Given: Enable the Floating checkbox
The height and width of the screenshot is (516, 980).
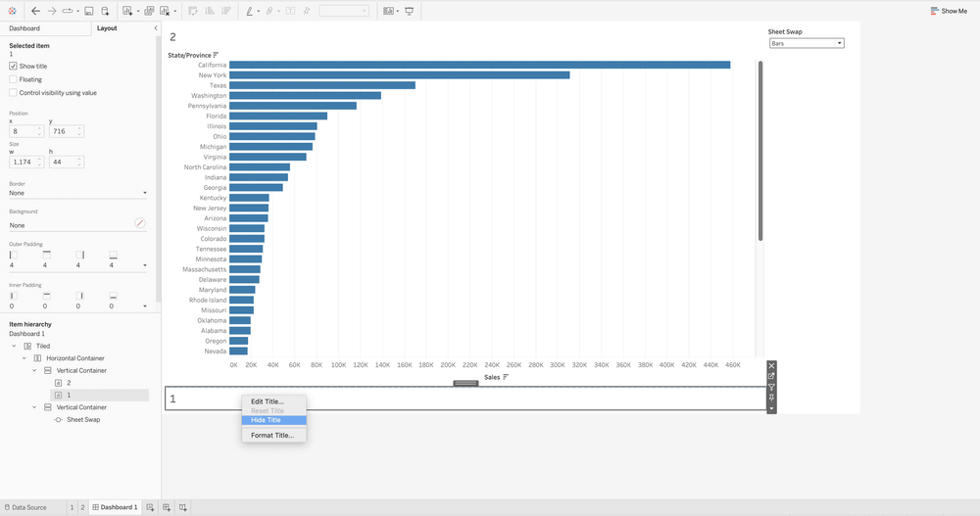Looking at the screenshot, I should point(13,79).
